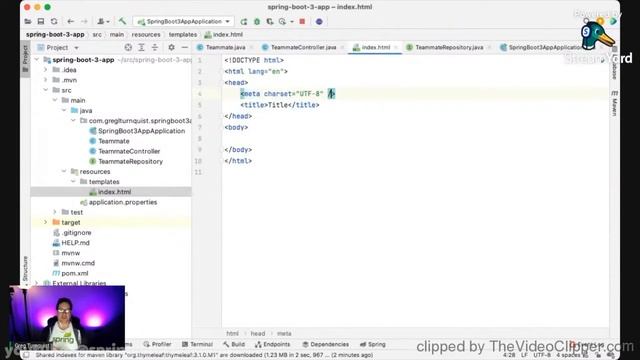640x360 pixels.
Task: Open the user profile dropdown in toolbar
Action: coord(103,21)
